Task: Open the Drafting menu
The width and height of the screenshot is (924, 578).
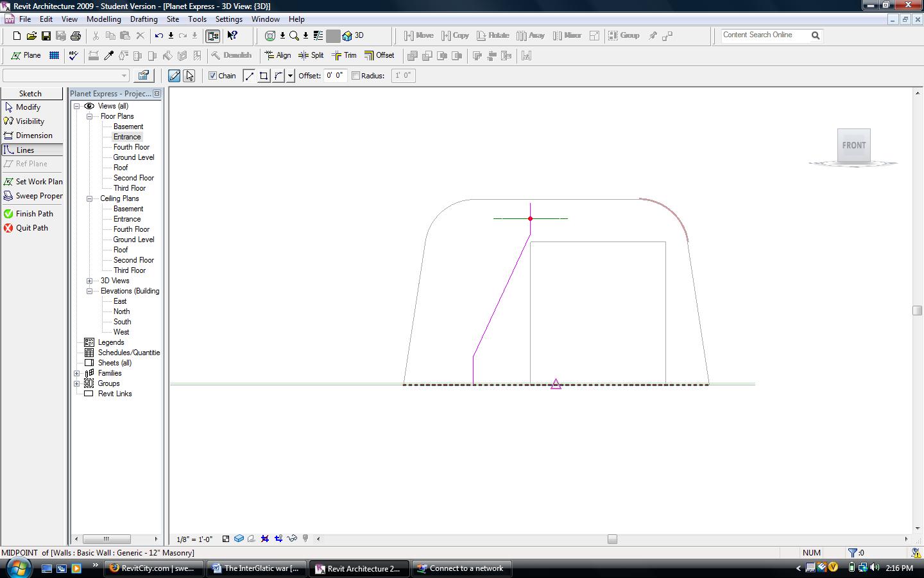Action: click(144, 19)
